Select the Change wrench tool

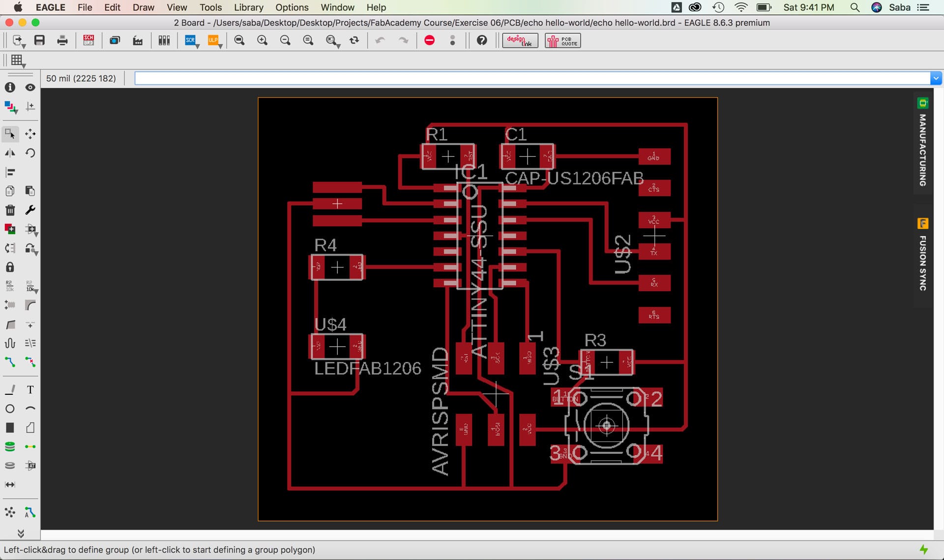point(30,210)
